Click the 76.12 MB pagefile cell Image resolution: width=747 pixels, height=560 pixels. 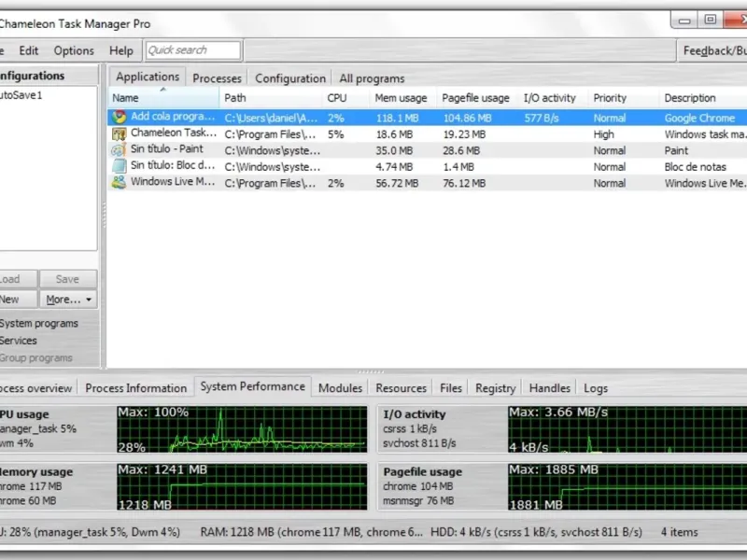click(464, 183)
